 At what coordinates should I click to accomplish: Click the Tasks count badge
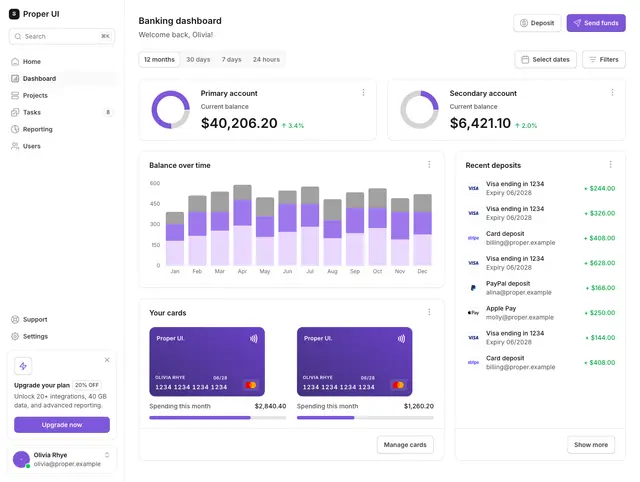click(x=108, y=112)
